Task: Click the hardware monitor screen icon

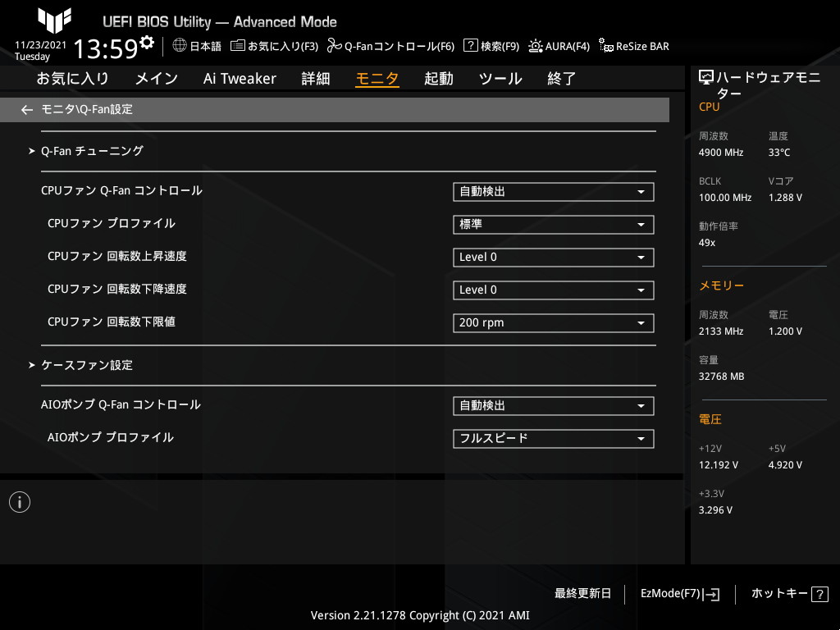Action: click(x=706, y=78)
